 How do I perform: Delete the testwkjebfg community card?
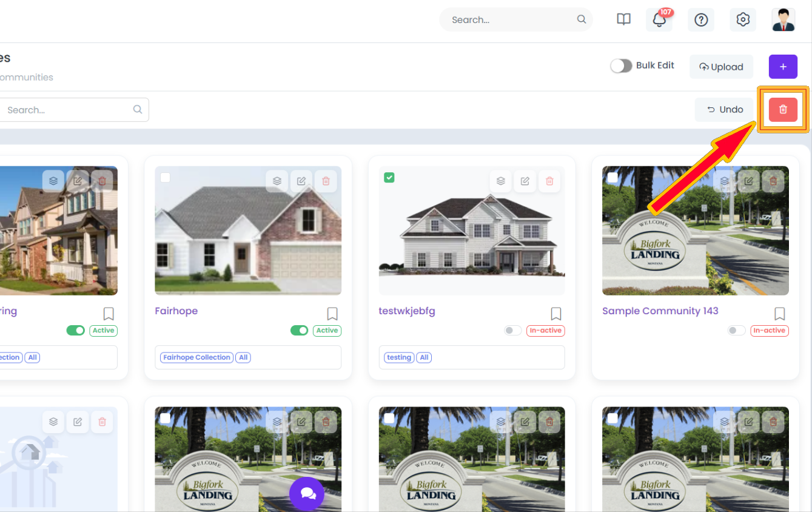coord(549,181)
